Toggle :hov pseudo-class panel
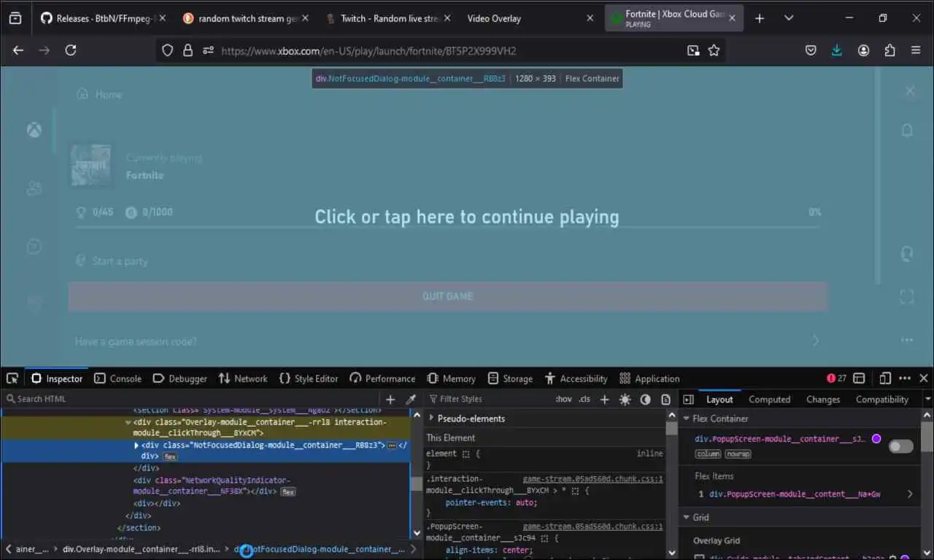This screenshot has height=560, width=934. 563,399
